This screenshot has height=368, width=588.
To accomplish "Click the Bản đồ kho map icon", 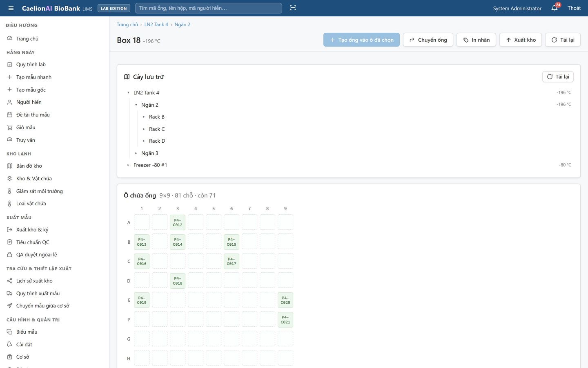I will point(10,166).
